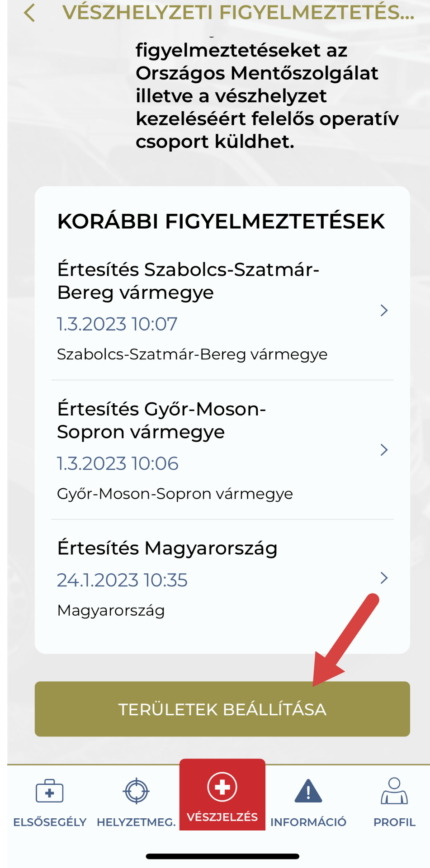Screen dimensions: 430x868
Task: Select the HELYZETMEG. tab label
Action: coord(136,822)
